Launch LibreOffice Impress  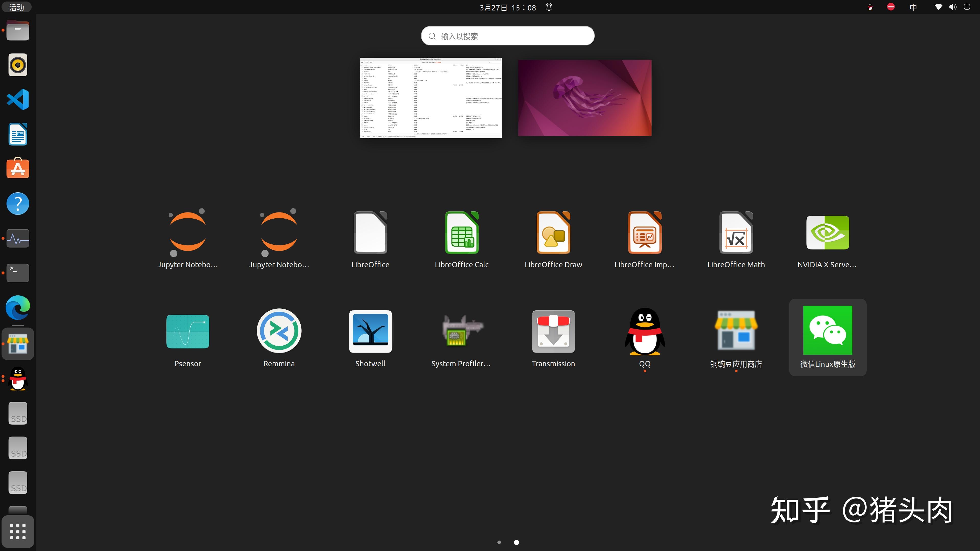pos(644,233)
